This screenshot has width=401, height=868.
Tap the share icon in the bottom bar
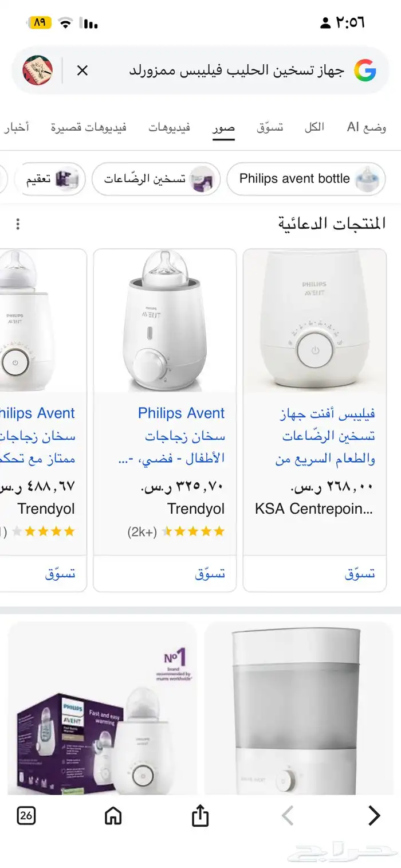click(x=200, y=815)
